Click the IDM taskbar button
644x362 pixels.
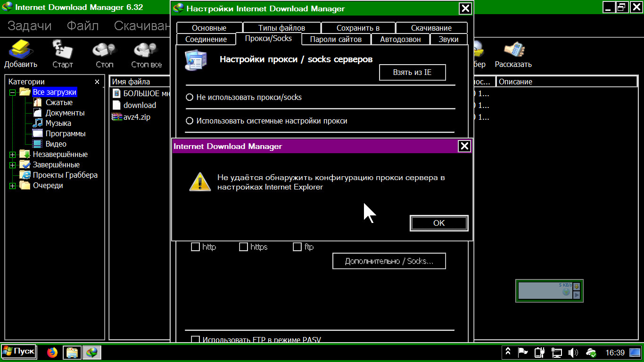[x=92, y=352]
